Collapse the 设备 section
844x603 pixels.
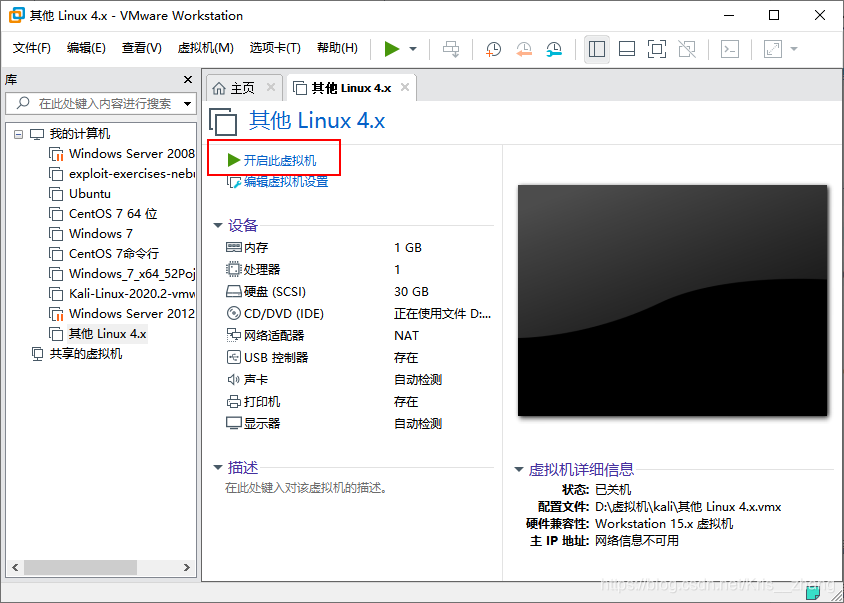point(218,226)
